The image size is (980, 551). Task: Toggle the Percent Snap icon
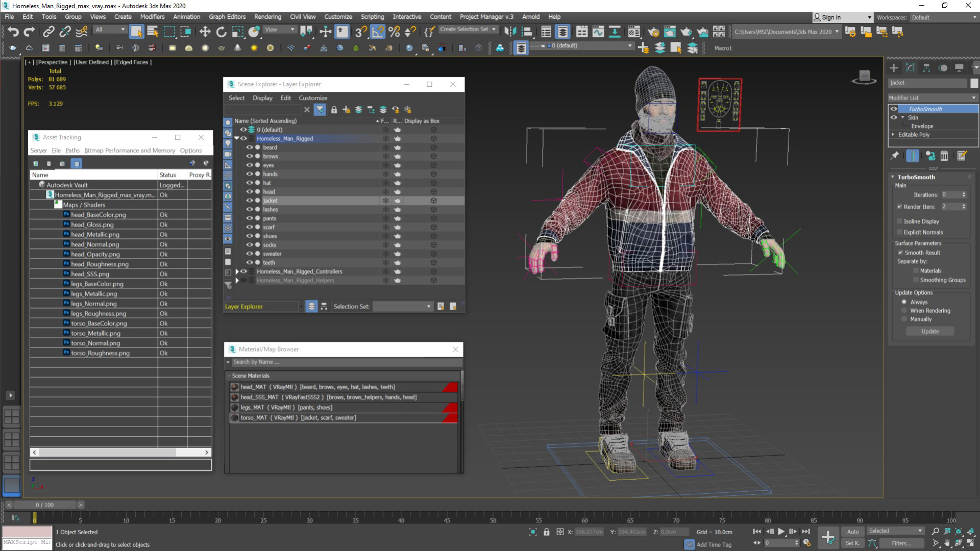pyautogui.click(x=394, y=32)
